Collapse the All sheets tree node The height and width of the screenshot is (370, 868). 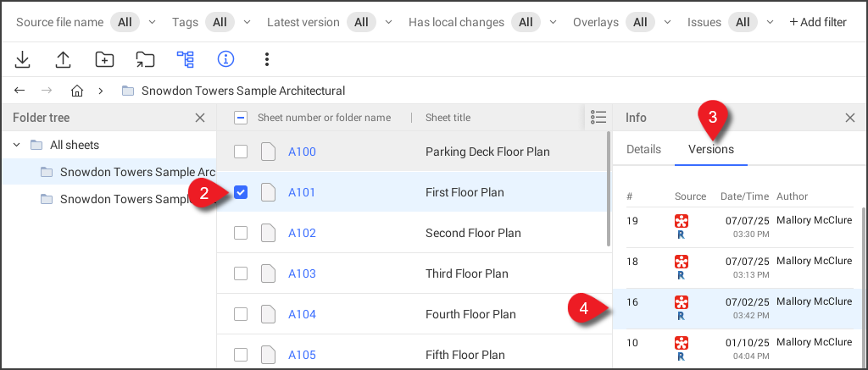coord(17,145)
